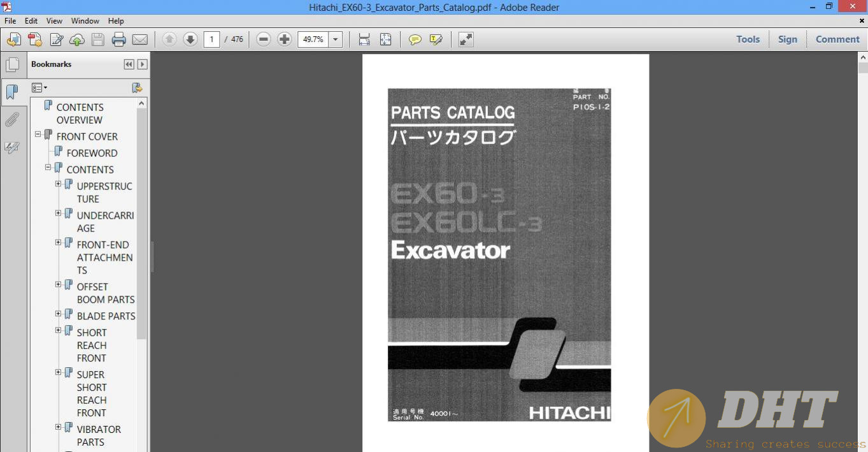This screenshot has height=452, width=868.
Task: Zoom out with the minus button
Action: (x=263, y=40)
